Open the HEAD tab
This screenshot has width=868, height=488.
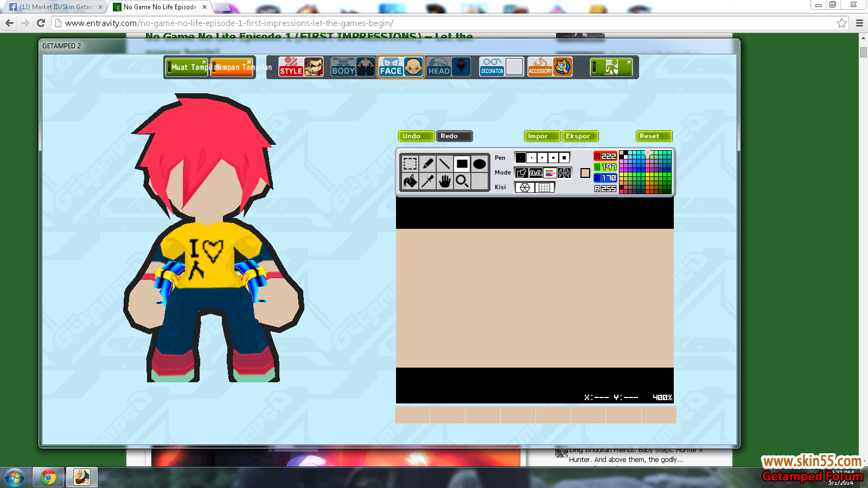tap(439, 67)
